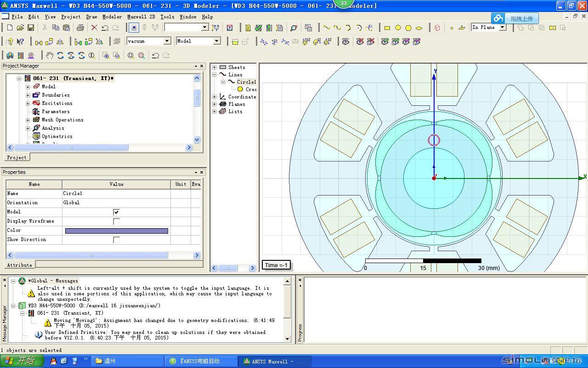Screen dimensions: 588x368
Task: Switch to the 温州 folder taskbar window
Action: 127,361
